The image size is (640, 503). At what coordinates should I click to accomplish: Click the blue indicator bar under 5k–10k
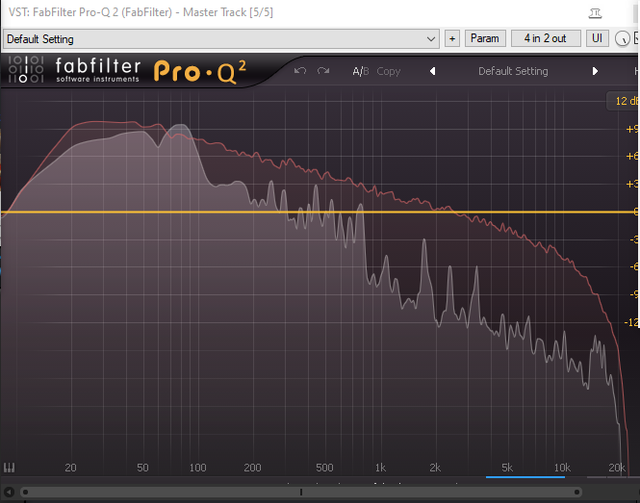click(x=525, y=477)
